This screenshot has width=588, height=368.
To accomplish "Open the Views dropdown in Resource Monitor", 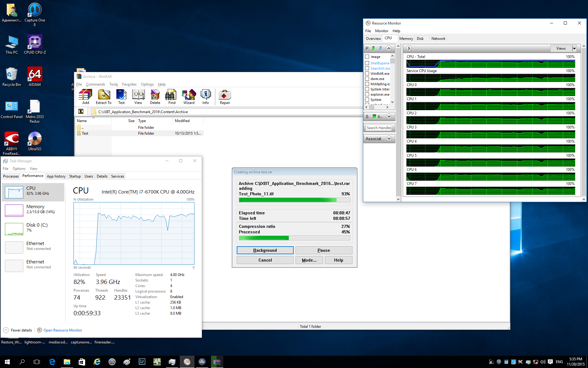I will (x=574, y=48).
